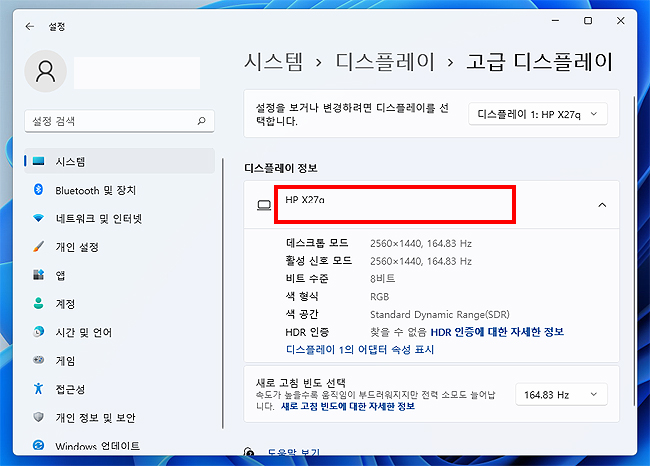Minimize the 설정 window

click(555, 20)
